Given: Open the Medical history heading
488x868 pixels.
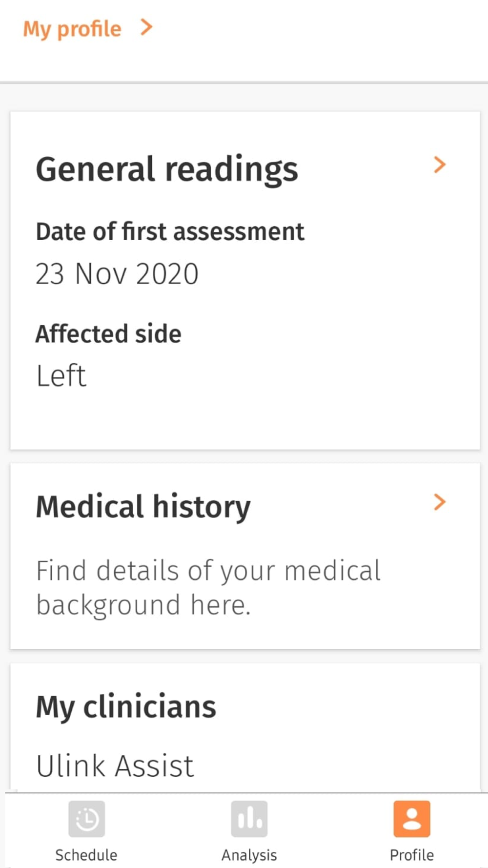Looking at the screenshot, I should (143, 506).
